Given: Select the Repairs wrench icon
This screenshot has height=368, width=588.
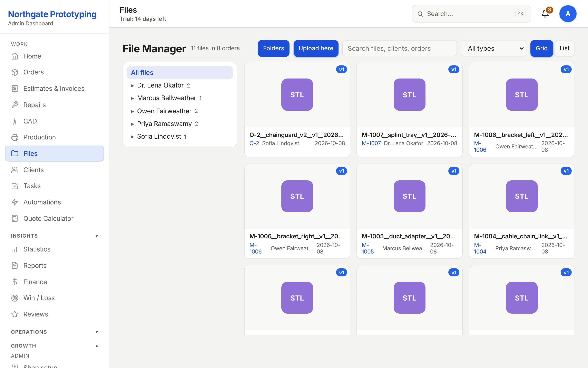Looking at the screenshot, I should click(x=15, y=105).
